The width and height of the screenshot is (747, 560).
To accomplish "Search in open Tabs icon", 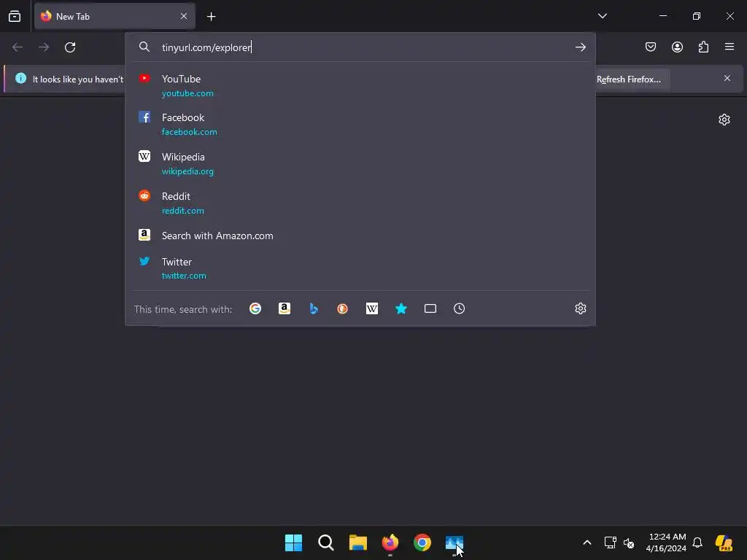I will coord(430,308).
